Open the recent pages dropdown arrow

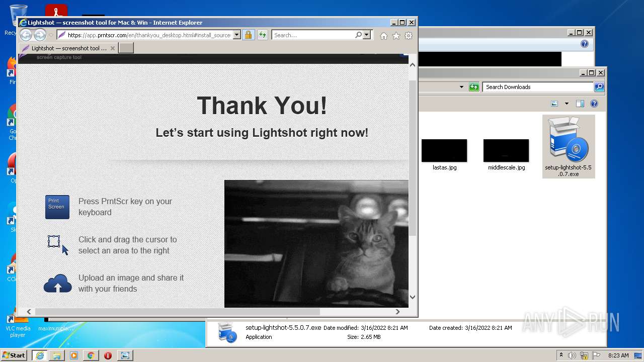[x=51, y=35]
